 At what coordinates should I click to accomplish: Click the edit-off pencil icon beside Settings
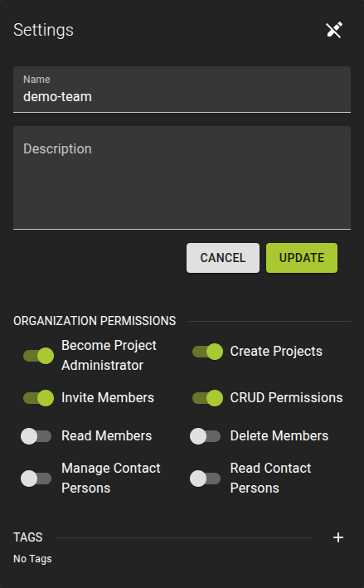334,31
